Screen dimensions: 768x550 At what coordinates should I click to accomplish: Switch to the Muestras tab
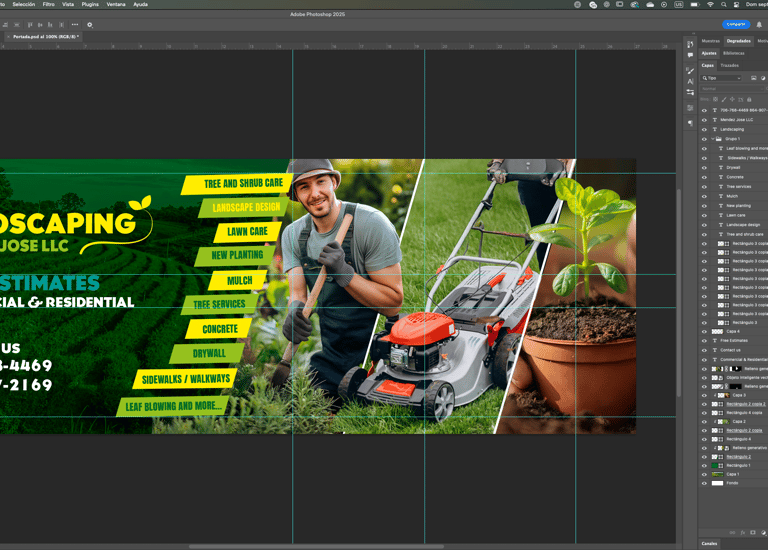(711, 41)
